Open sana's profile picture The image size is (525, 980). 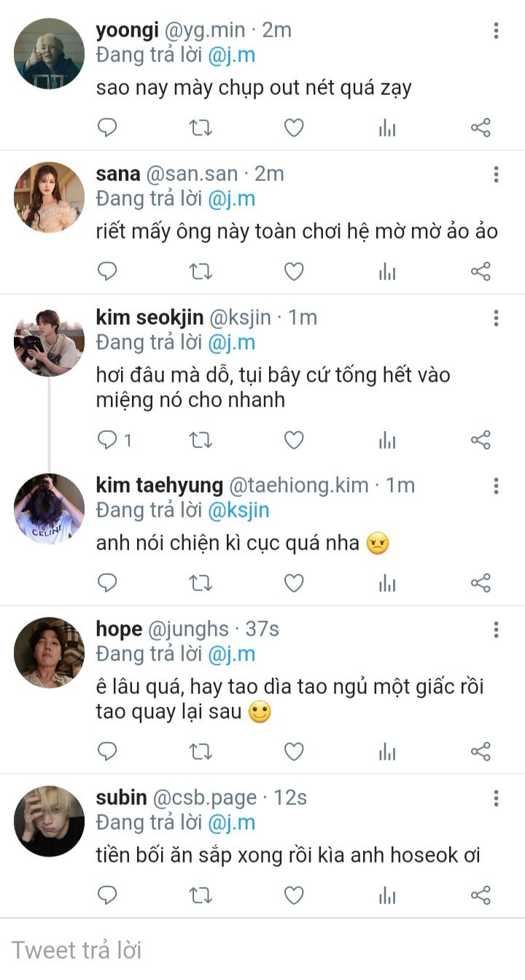tap(49, 198)
